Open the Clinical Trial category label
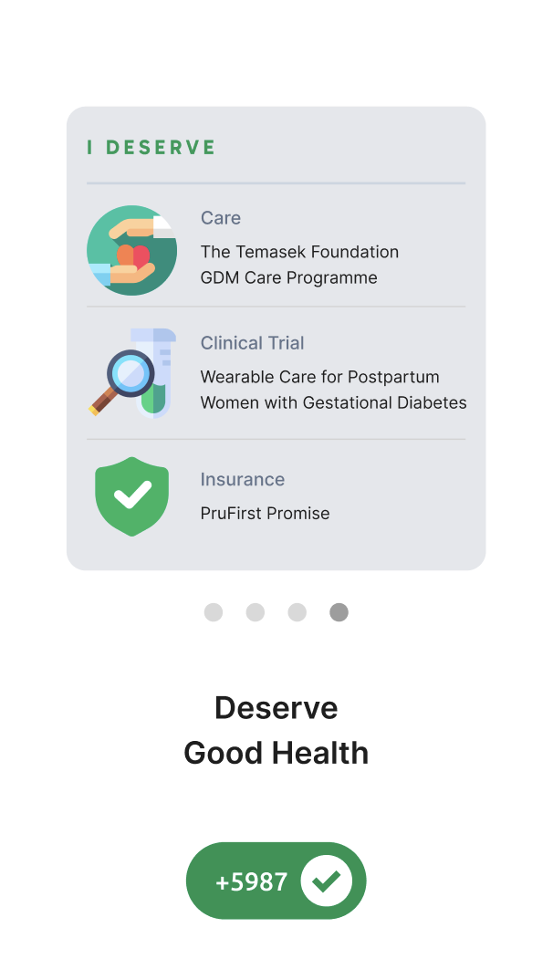 [253, 343]
